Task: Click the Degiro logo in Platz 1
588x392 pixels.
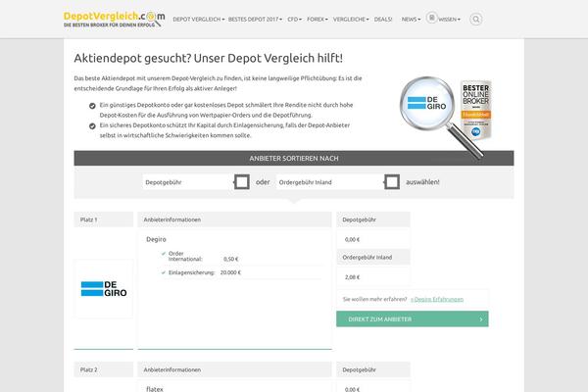Action: point(104,289)
